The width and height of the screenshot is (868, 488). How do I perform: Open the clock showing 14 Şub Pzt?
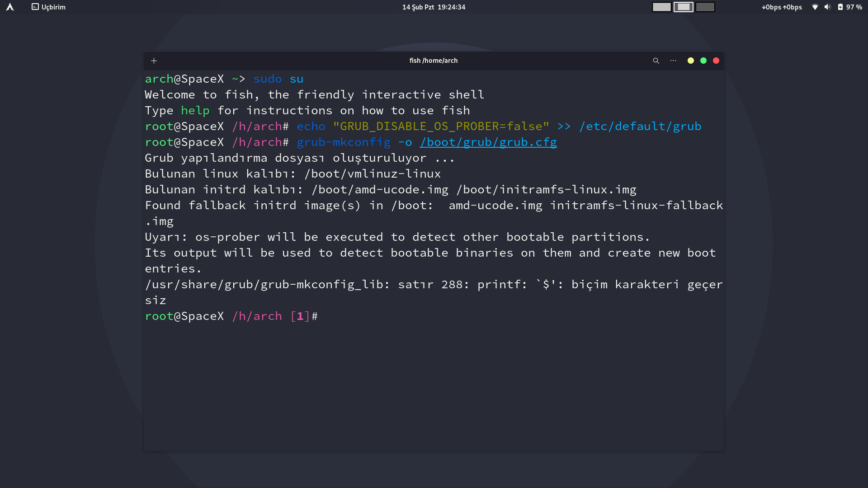point(434,7)
